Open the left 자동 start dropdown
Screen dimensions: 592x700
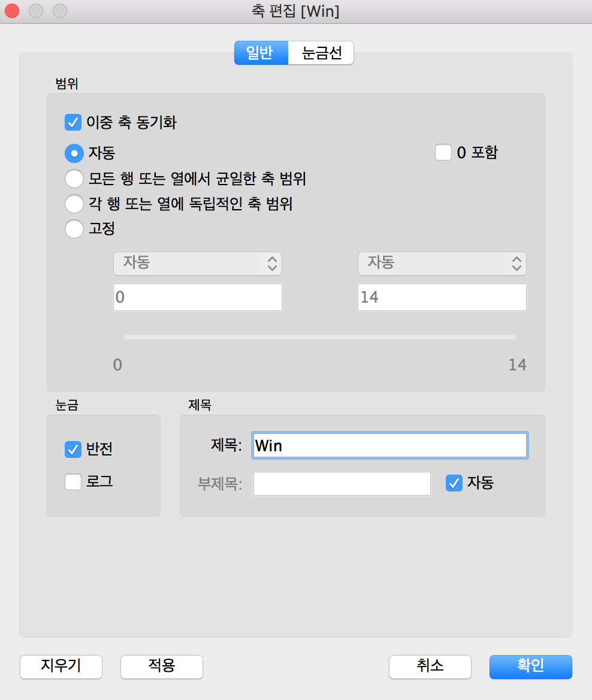pyautogui.click(x=197, y=263)
